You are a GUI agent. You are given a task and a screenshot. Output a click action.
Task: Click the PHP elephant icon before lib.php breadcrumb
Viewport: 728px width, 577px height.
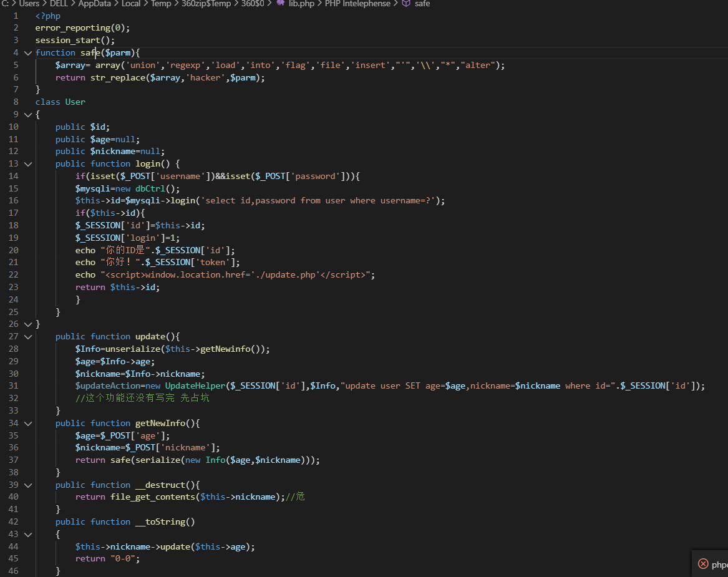(x=281, y=2)
